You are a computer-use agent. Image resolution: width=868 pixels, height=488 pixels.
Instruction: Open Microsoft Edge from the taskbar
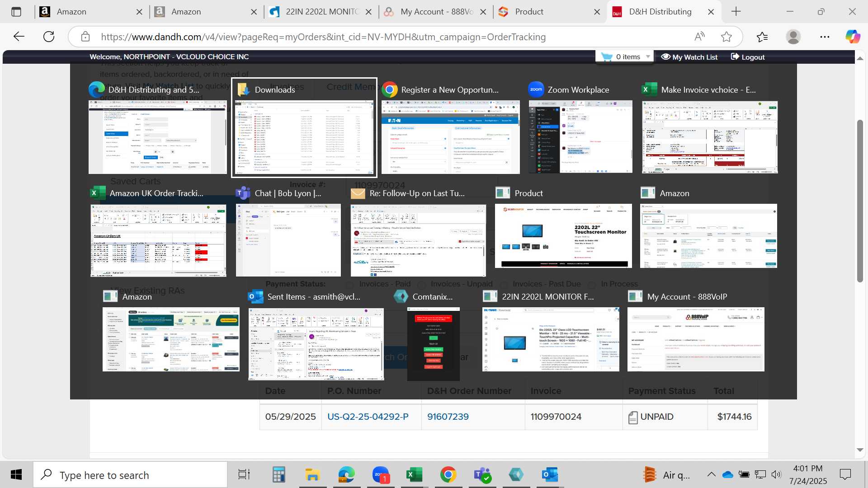click(347, 475)
